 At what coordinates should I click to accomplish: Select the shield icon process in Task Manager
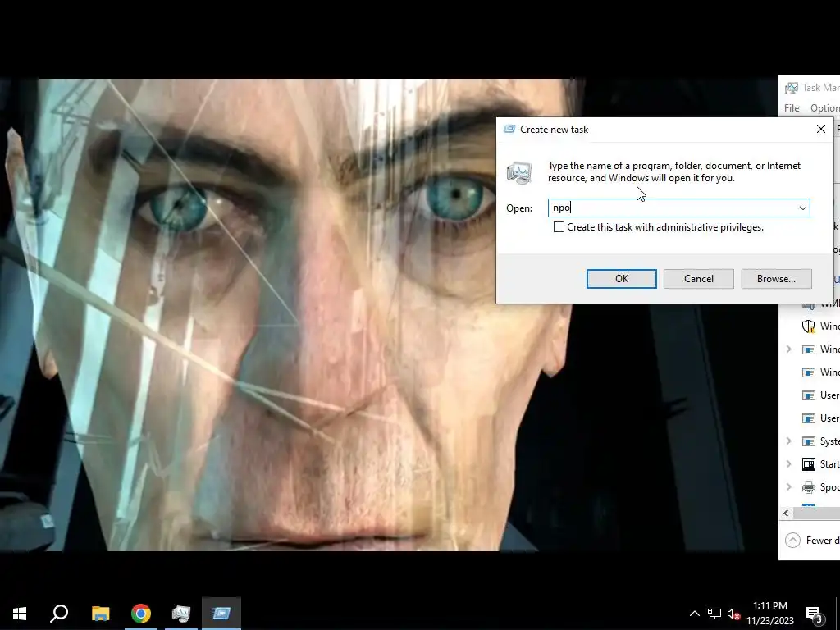(x=808, y=326)
